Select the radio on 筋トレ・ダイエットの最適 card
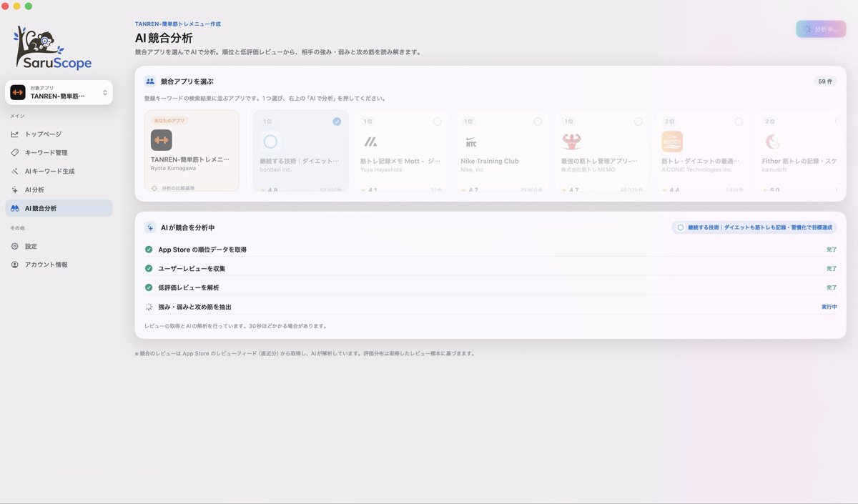The image size is (858, 504). pyautogui.click(x=738, y=122)
